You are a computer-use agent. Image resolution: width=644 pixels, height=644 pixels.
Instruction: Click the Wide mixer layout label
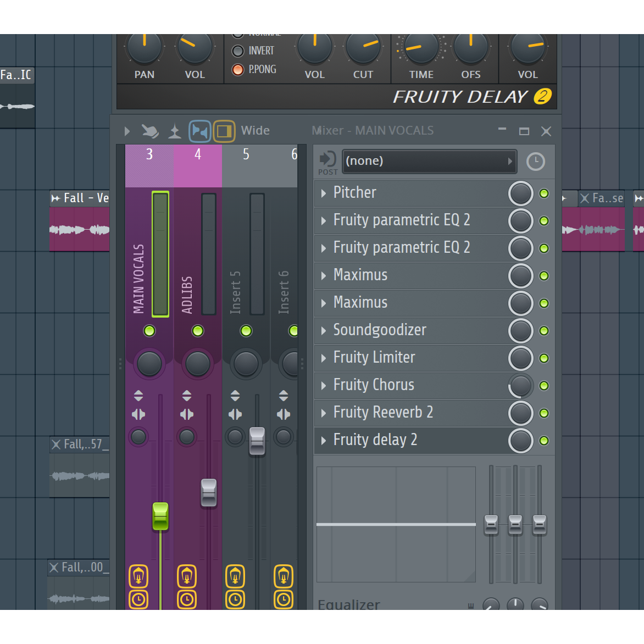coord(256,131)
